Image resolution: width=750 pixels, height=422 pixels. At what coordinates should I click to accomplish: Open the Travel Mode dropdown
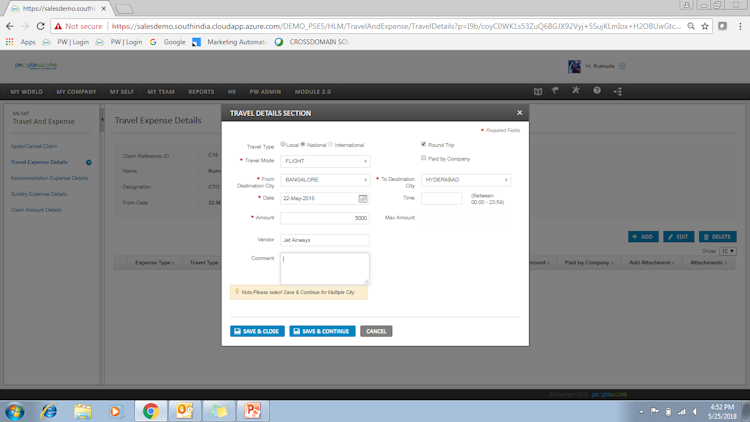pyautogui.click(x=325, y=161)
